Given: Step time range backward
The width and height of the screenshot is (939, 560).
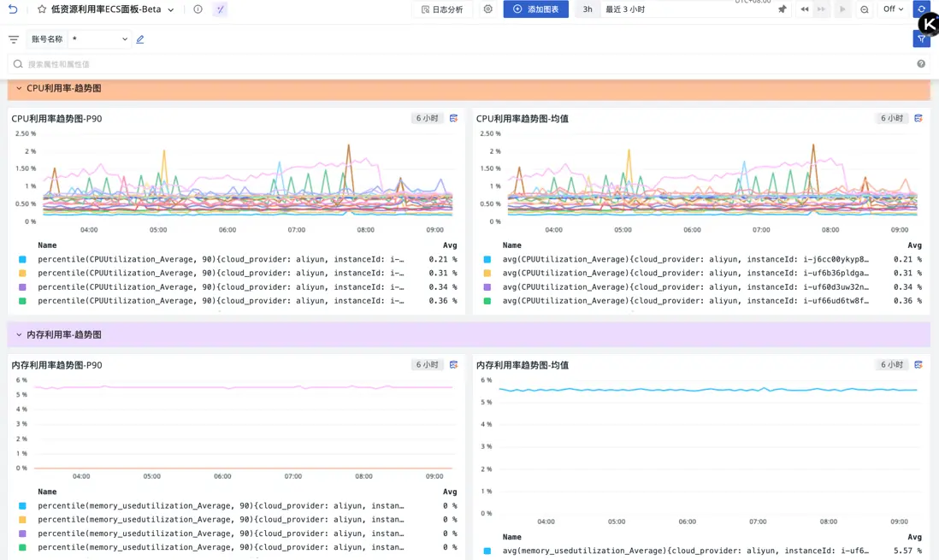Looking at the screenshot, I should (804, 9).
